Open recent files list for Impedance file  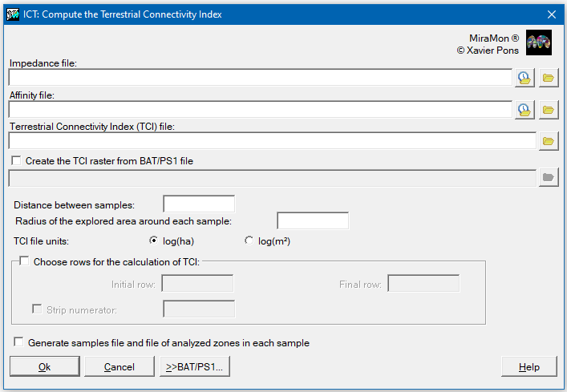coord(524,78)
